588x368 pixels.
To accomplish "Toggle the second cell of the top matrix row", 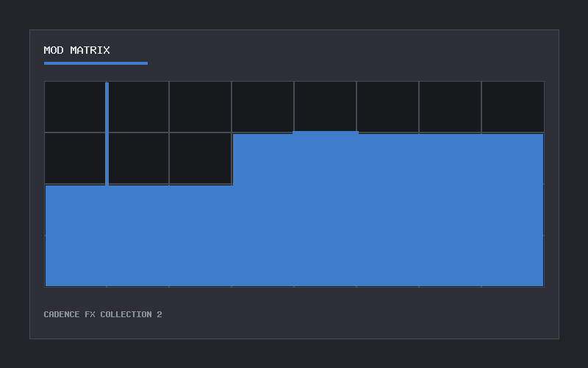I will click(x=138, y=107).
